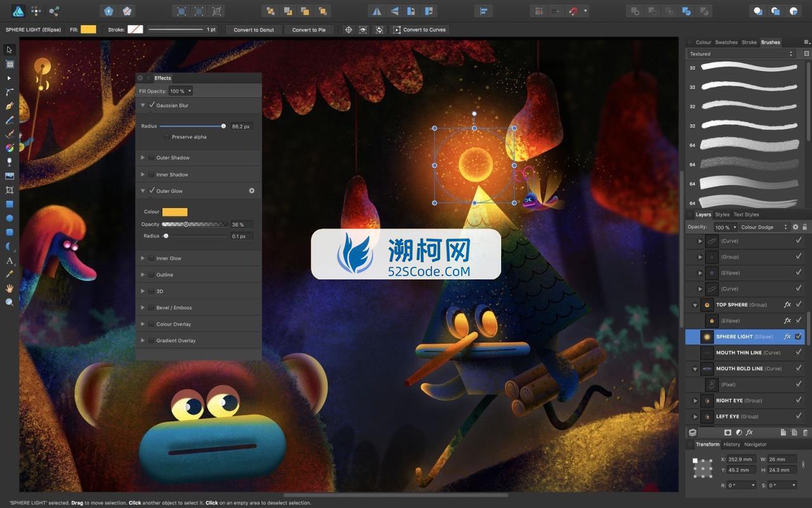Click Convert to Curves button
Viewport: 812px width, 508px height.
tap(419, 30)
